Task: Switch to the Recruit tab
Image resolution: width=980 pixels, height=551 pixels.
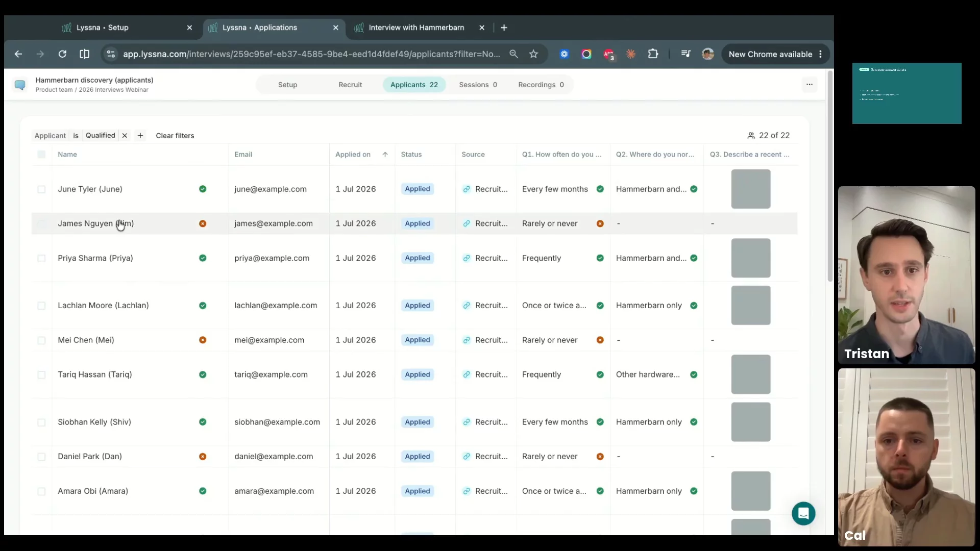Action: 350,85
